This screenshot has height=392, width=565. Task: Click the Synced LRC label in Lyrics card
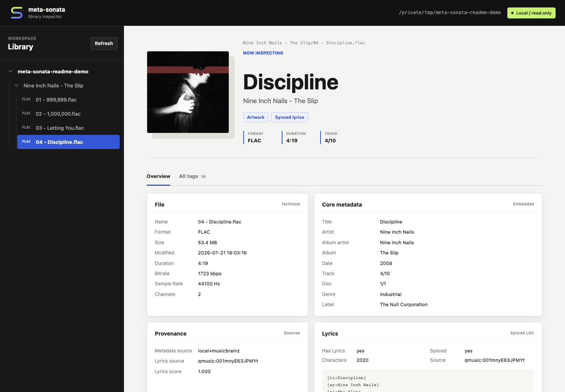point(522,333)
